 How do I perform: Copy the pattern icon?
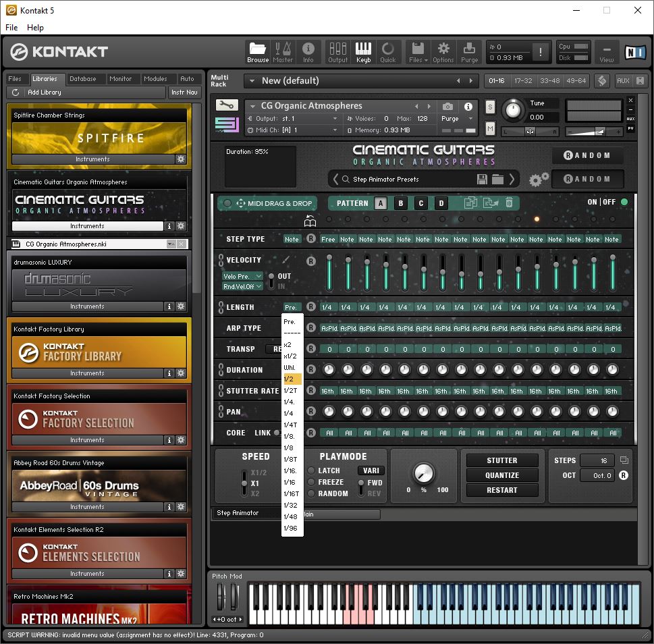click(x=470, y=203)
